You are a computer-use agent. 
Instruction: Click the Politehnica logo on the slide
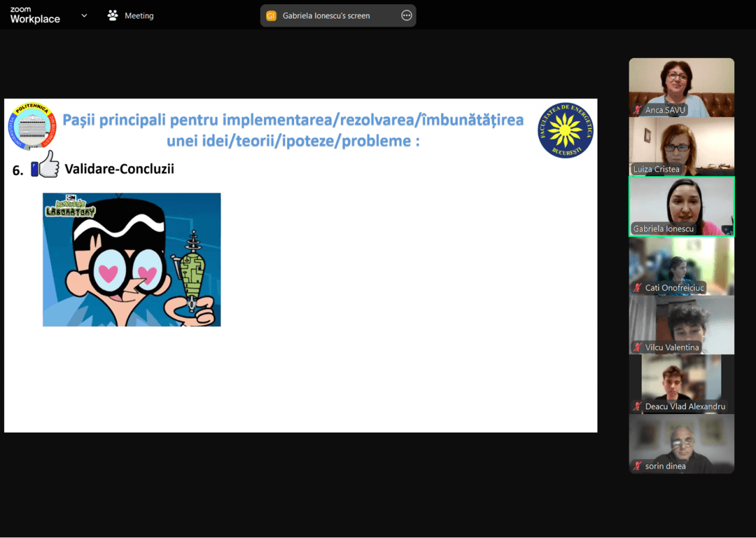point(31,127)
